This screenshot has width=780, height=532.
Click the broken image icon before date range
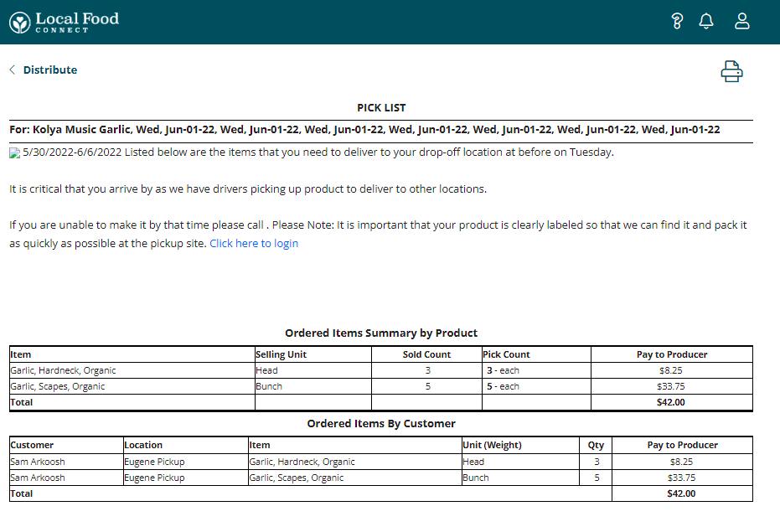[14, 153]
